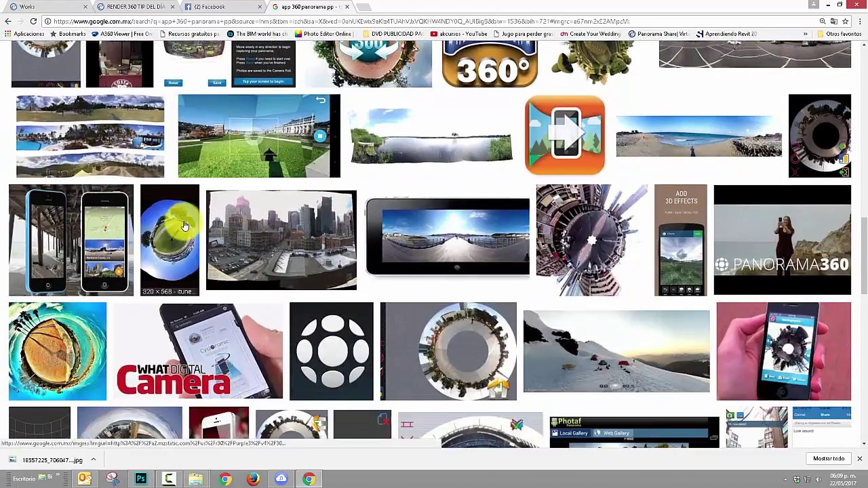Image resolution: width=868 pixels, height=488 pixels.
Task: Switch to the Facebook tab
Action: coord(224,7)
